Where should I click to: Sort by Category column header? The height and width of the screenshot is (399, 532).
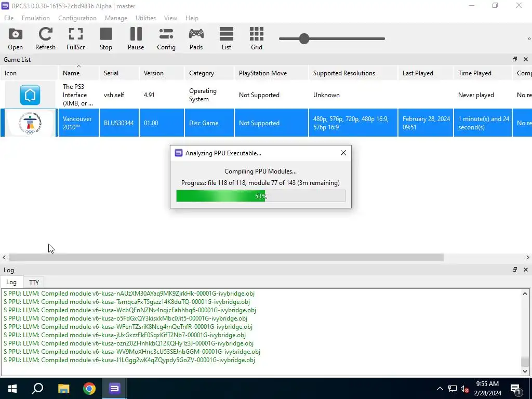[209, 73]
